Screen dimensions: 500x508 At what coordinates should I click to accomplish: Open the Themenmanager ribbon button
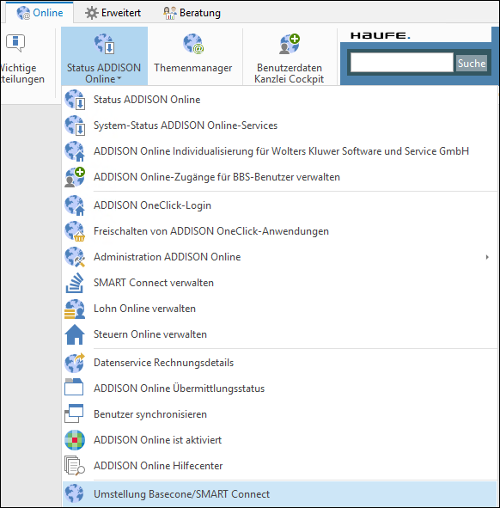click(x=193, y=55)
